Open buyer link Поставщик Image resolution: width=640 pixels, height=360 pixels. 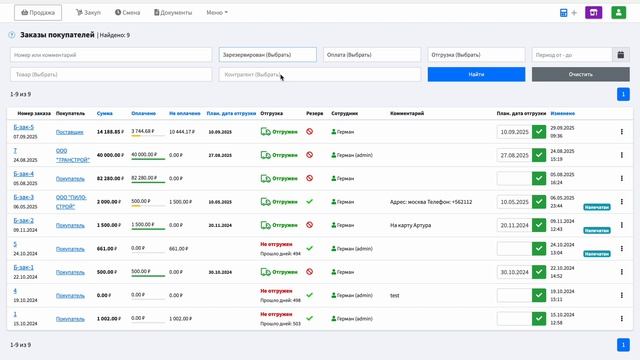tap(69, 132)
